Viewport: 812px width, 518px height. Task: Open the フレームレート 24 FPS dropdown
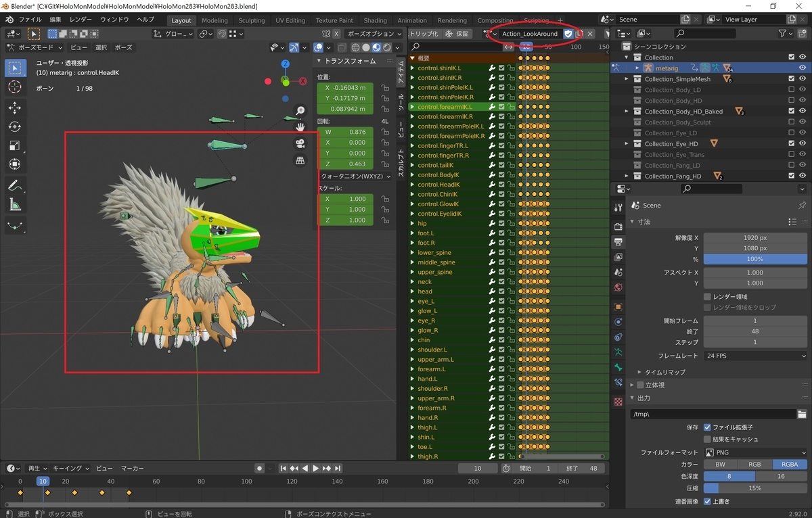[755, 356]
